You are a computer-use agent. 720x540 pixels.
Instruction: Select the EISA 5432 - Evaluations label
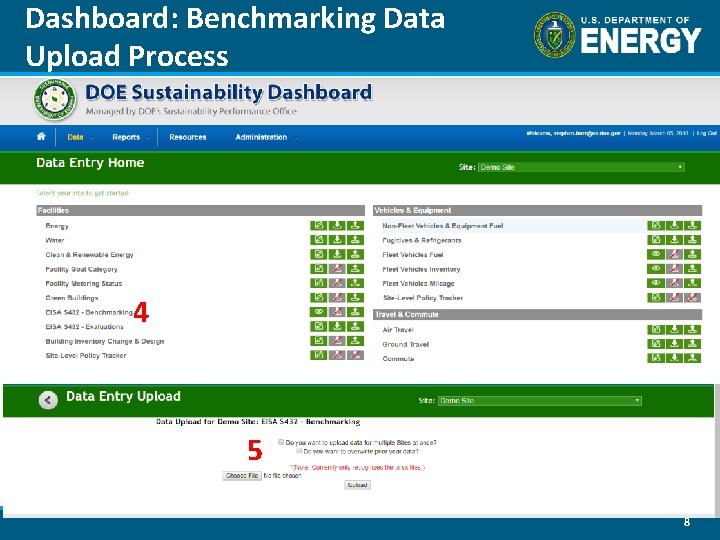(x=84, y=326)
